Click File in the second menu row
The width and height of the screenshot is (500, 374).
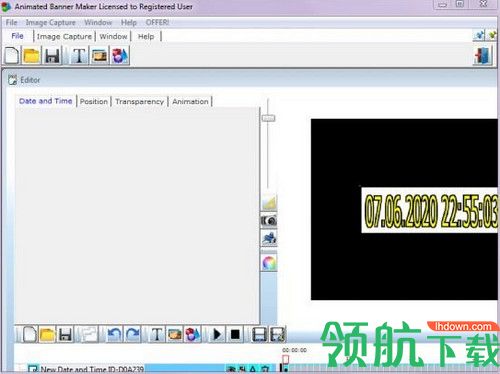click(x=17, y=36)
